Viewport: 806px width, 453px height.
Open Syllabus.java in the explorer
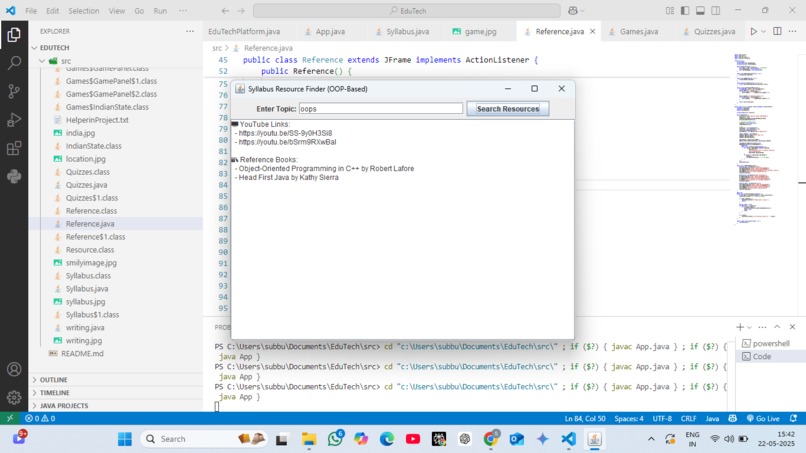pyautogui.click(x=116, y=288)
